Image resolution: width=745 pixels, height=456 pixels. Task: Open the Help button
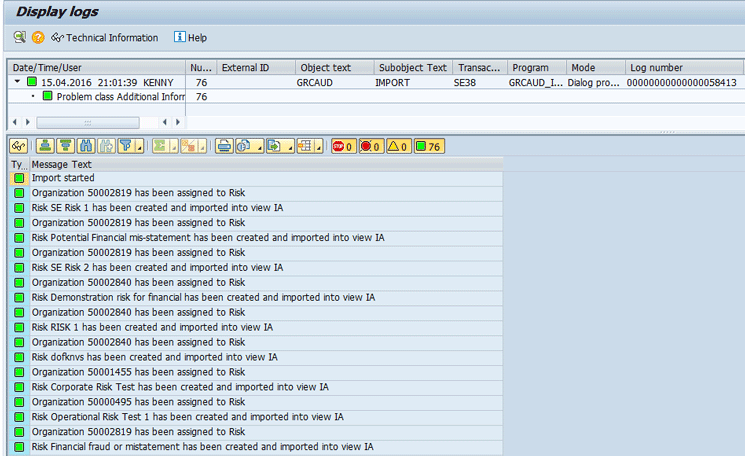pyautogui.click(x=190, y=37)
